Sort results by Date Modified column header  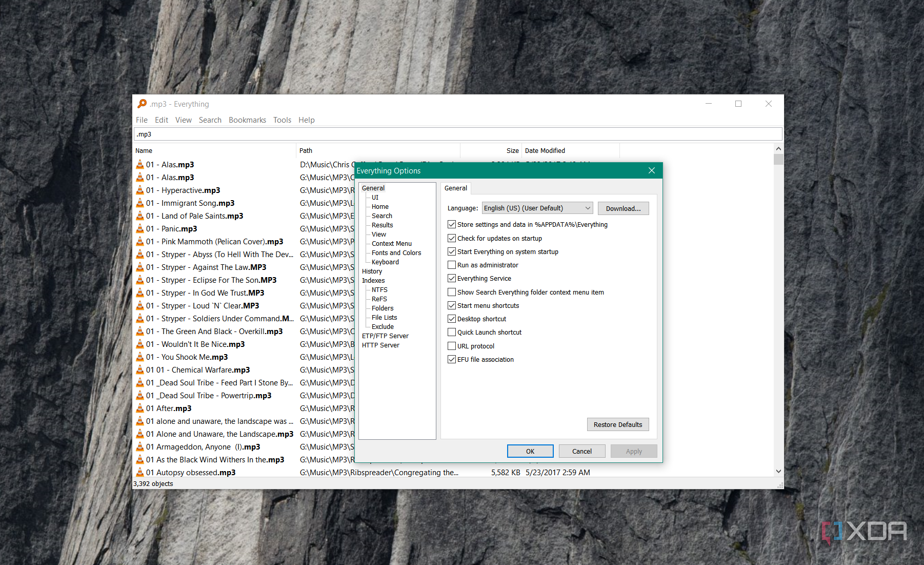click(570, 150)
